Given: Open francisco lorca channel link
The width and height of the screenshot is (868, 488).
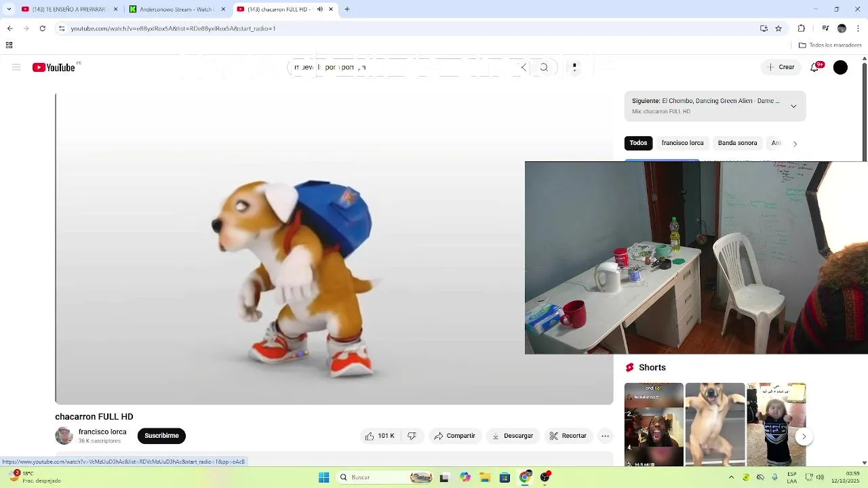Looking at the screenshot, I should click(102, 432).
